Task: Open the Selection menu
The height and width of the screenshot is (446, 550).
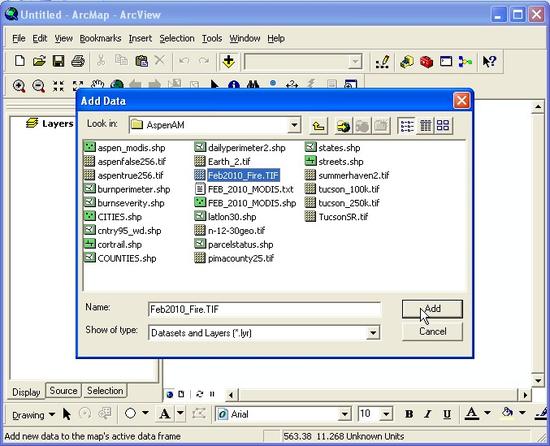Action: tap(177, 38)
